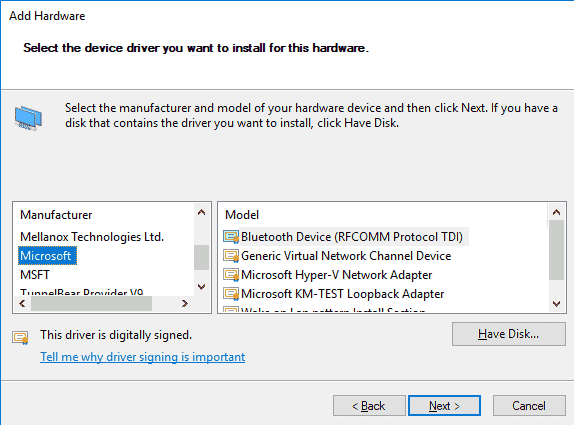
Task: Click Manufacturer list scroll down arrow
Action: pyautogui.click(x=201, y=286)
